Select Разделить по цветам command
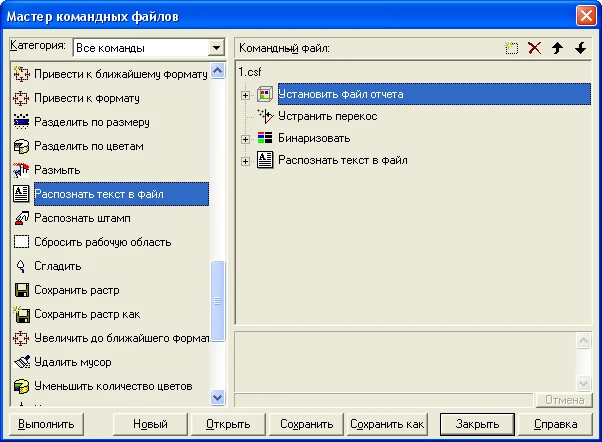This screenshot has height=442, width=602. click(88, 146)
